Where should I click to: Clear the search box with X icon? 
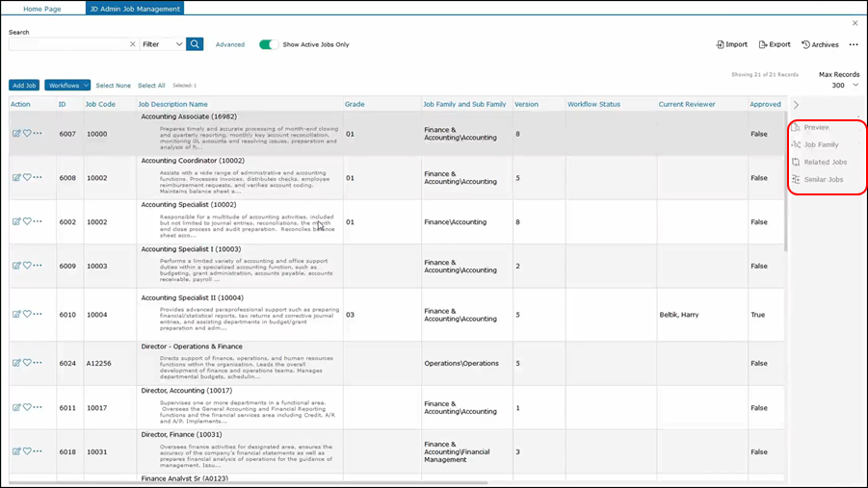pyautogui.click(x=133, y=44)
